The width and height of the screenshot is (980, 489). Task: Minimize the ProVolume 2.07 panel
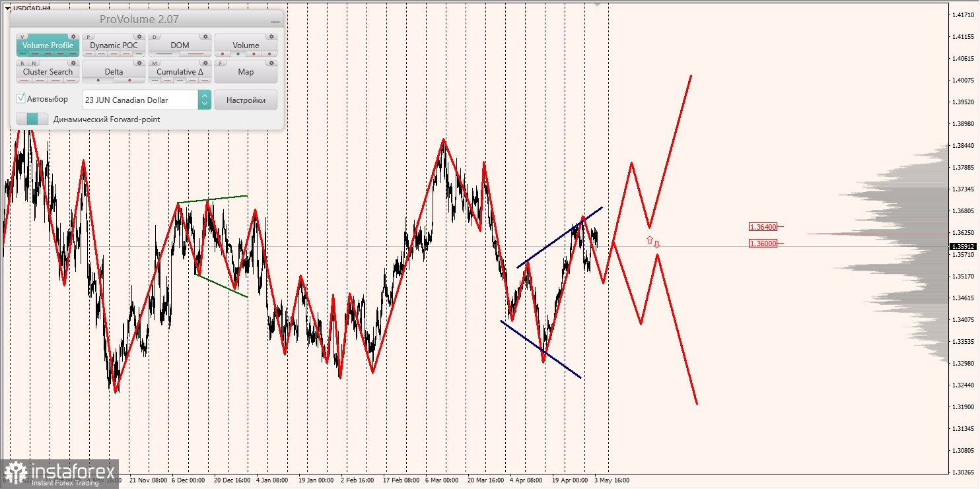275,21
